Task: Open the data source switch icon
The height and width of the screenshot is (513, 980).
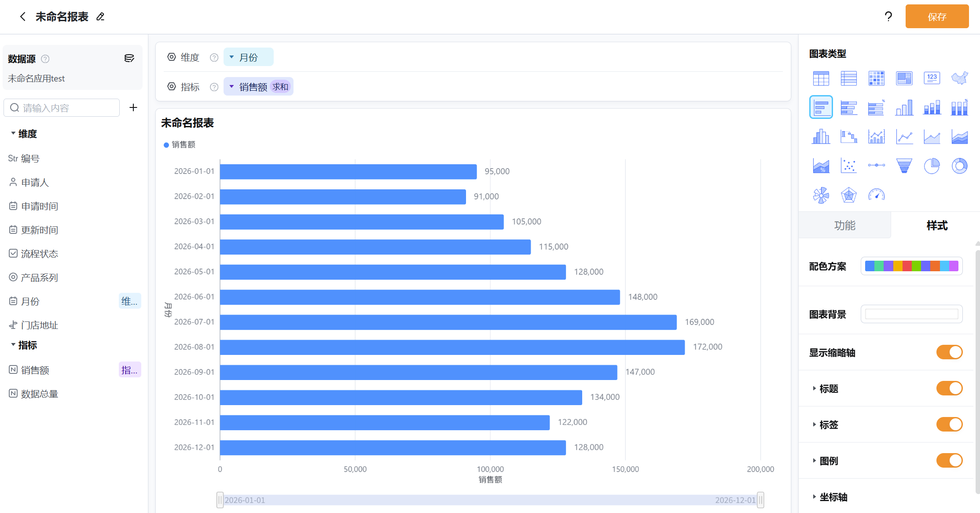Action: point(129,59)
